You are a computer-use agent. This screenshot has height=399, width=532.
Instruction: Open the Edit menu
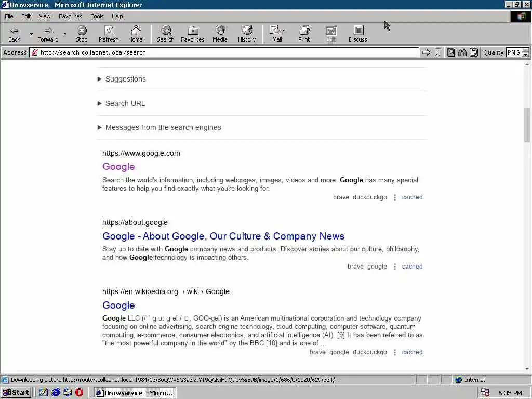click(x=26, y=16)
